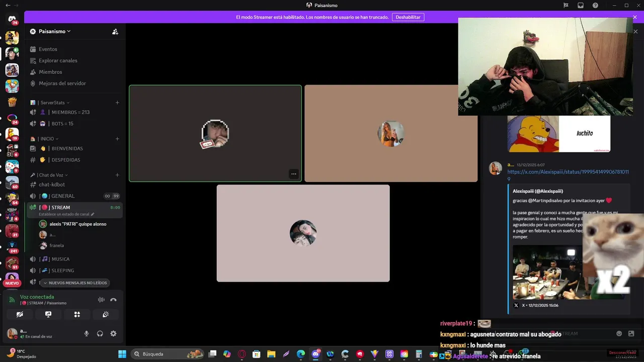This screenshot has width=644, height=362.
Task: Add channel to INICIO category
Action: tap(117, 139)
